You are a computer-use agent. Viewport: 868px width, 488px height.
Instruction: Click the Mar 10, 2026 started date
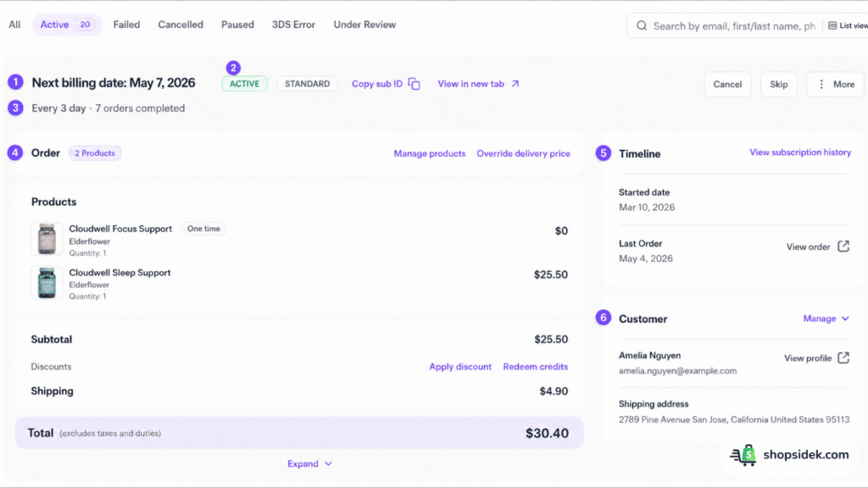[647, 207]
